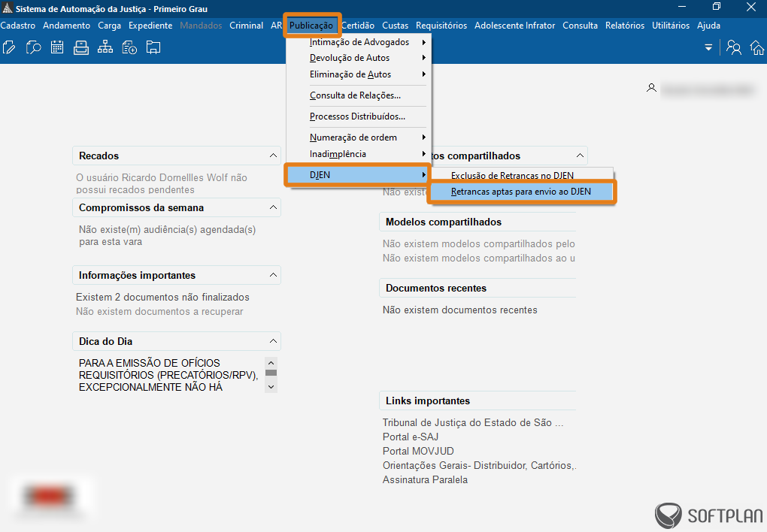The image size is (767, 532).
Task: Open the Consulta menu
Action: pyautogui.click(x=581, y=26)
